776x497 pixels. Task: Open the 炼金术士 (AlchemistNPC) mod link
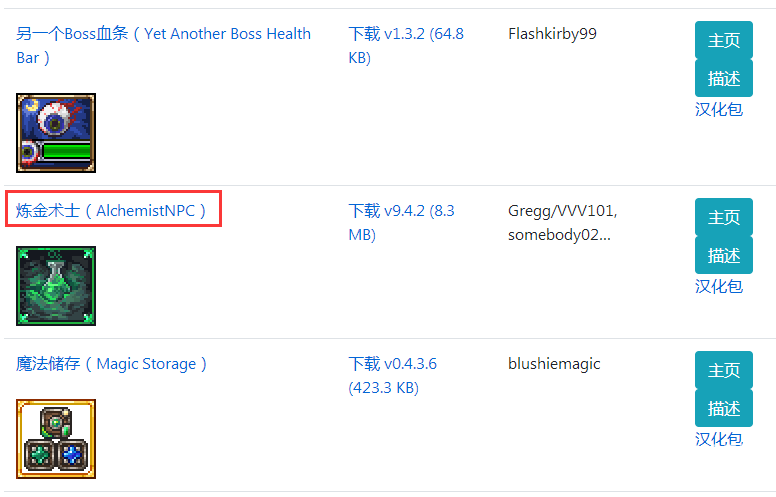[x=111, y=210]
